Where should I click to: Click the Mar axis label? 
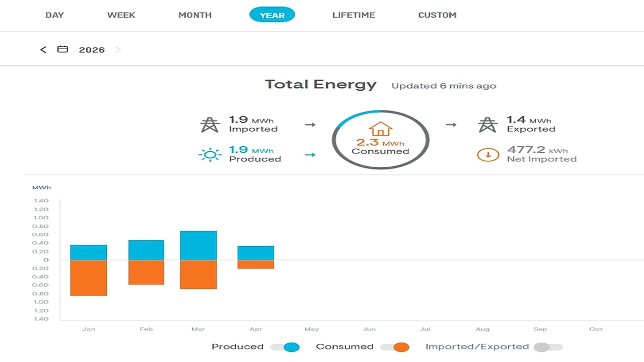pyautogui.click(x=198, y=329)
